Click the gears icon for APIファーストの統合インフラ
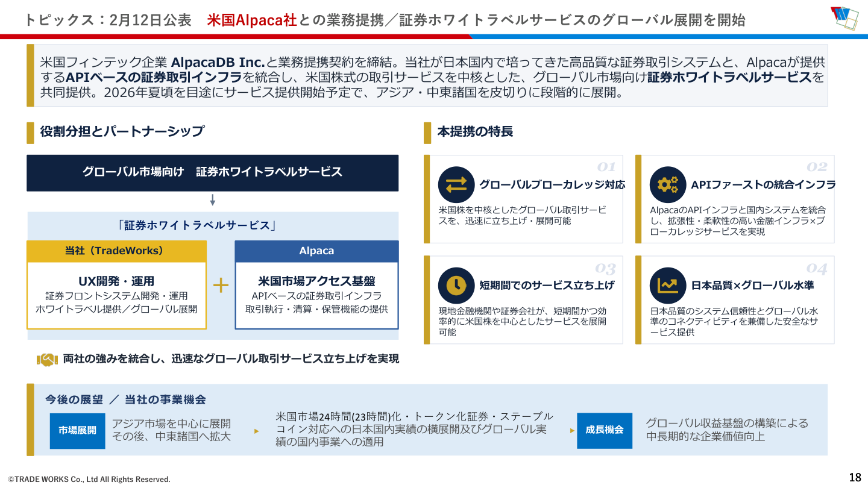 pyautogui.click(x=668, y=184)
